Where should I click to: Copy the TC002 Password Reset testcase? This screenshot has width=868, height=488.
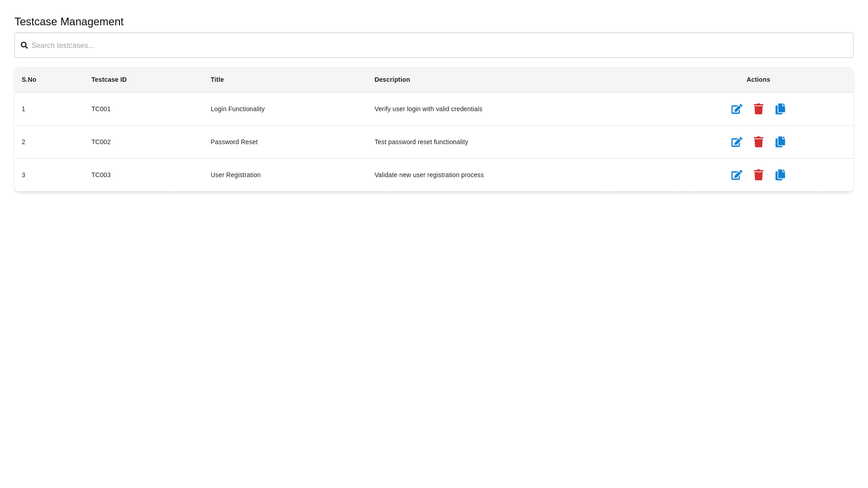coord(780,142)
